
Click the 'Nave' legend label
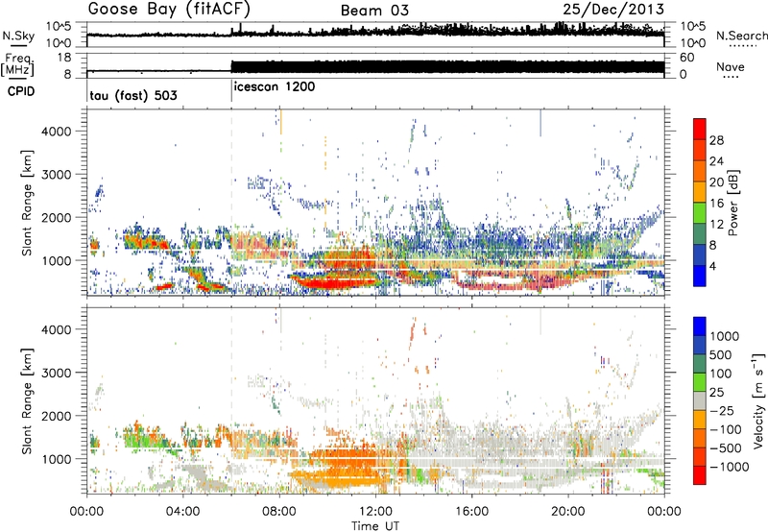click(x=731, y=67)
